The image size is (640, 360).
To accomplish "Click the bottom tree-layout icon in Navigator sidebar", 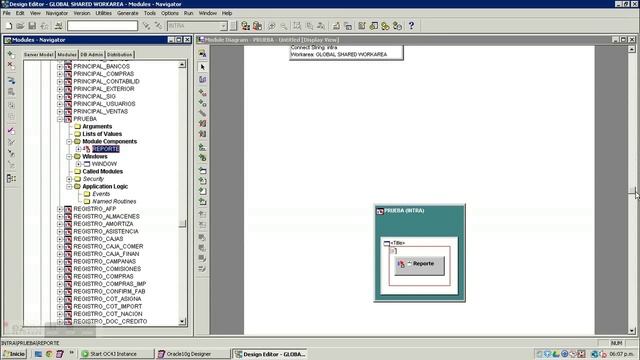I will click(x=11, y=178).
